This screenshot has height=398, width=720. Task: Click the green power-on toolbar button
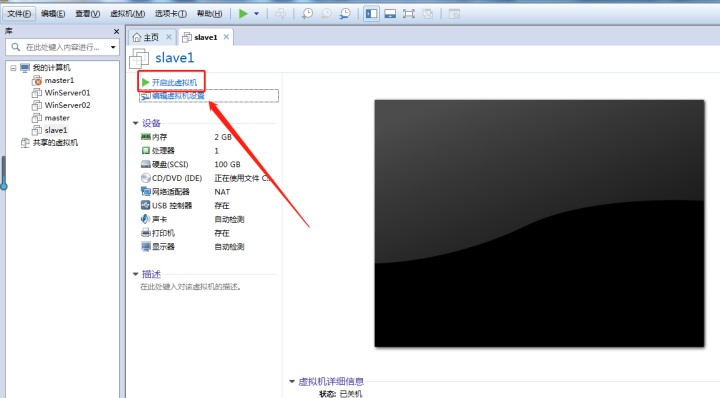(243, 14)
